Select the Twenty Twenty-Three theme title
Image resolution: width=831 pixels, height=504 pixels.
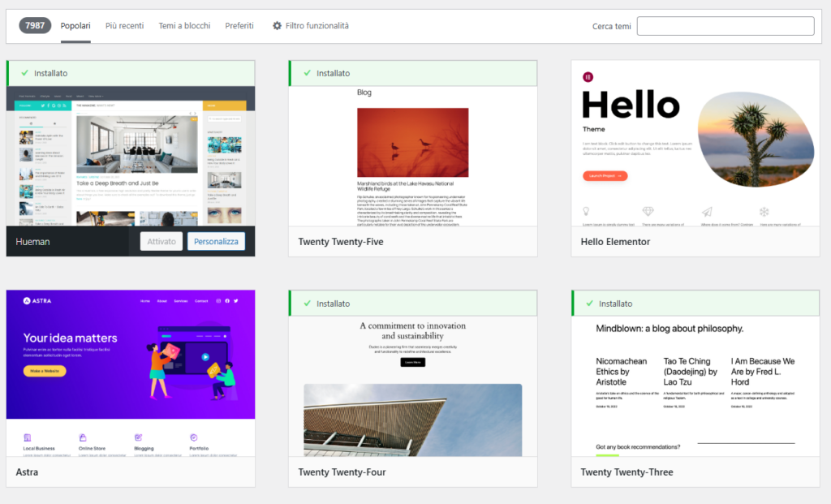pos(626,472)
